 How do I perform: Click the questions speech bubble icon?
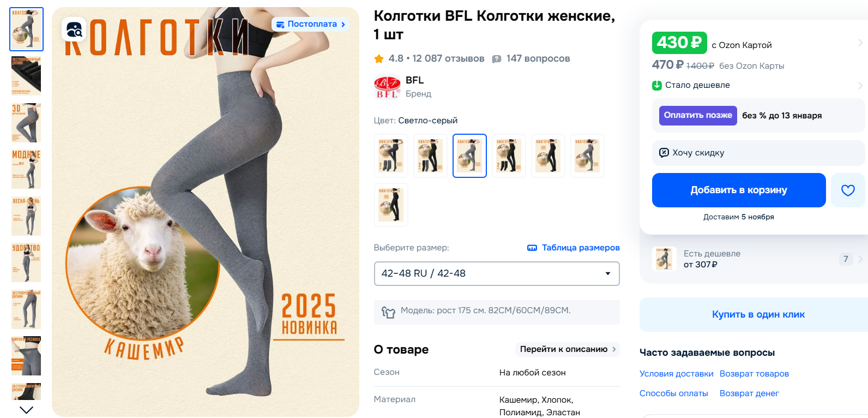point(497,59)
